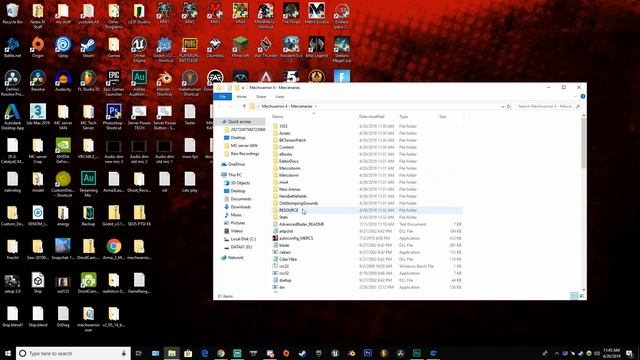
Task: Launch the PUBG desktop shortcut
Action: pyautogui.click(x=190, y=49)
